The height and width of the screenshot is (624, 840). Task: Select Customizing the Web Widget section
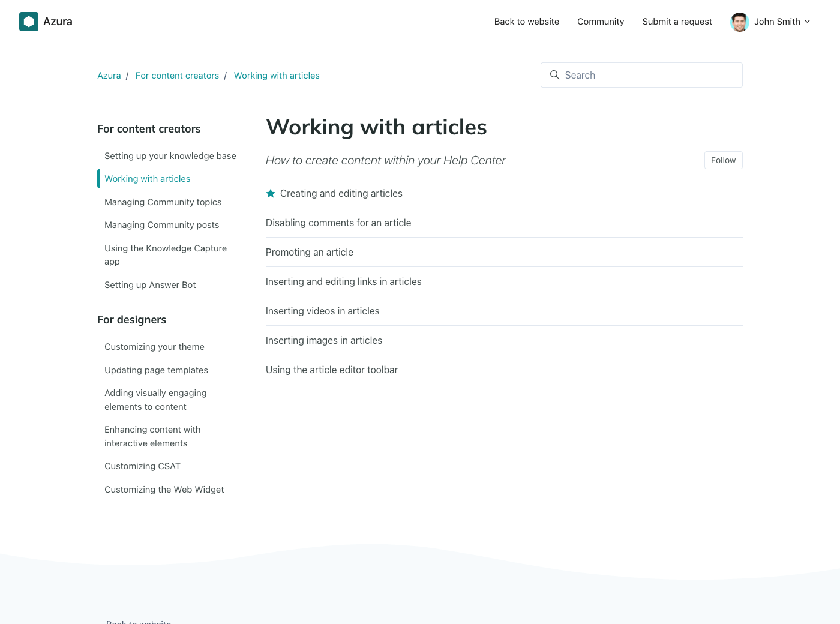coord(164,490)
